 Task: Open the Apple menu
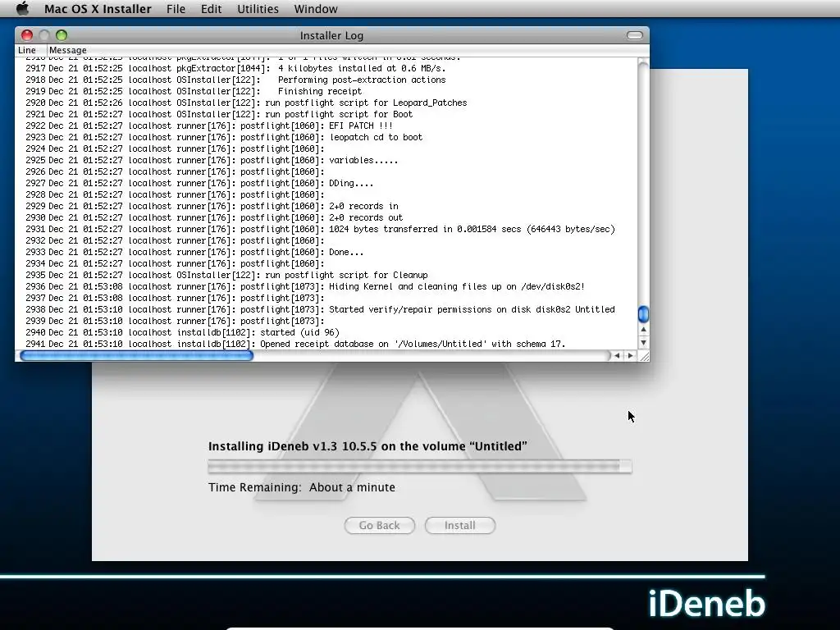tap(22, 8)
